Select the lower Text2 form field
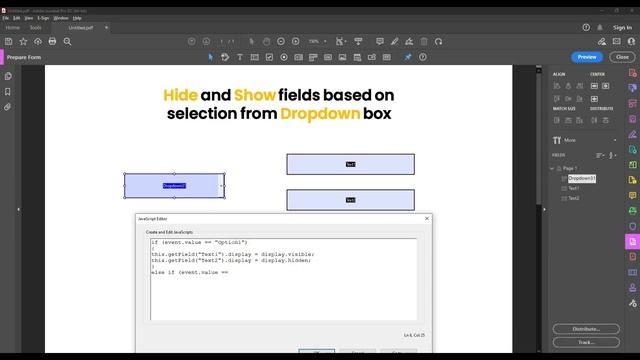 coord(351,200)
